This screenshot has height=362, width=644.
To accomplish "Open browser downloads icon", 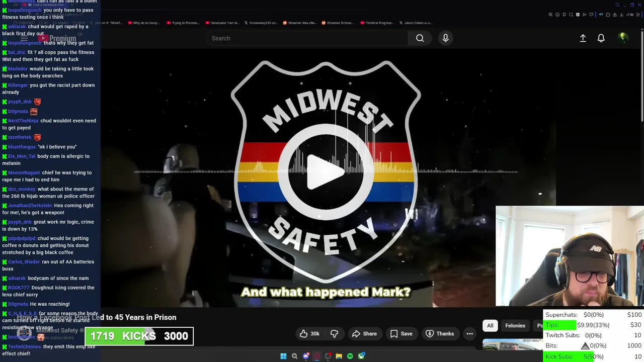I will click(621, 15).
